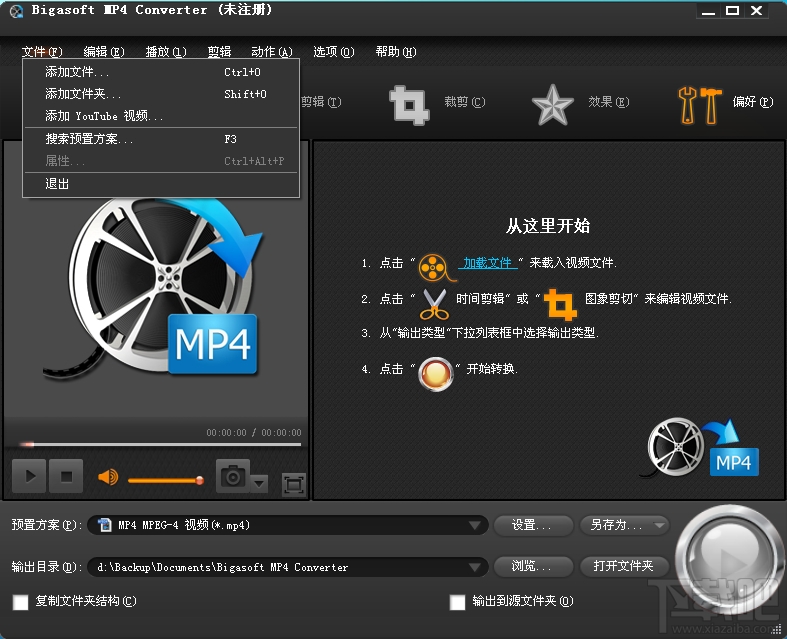
Task: Select 添加文件... menu entry
Action: pos(161,72)
